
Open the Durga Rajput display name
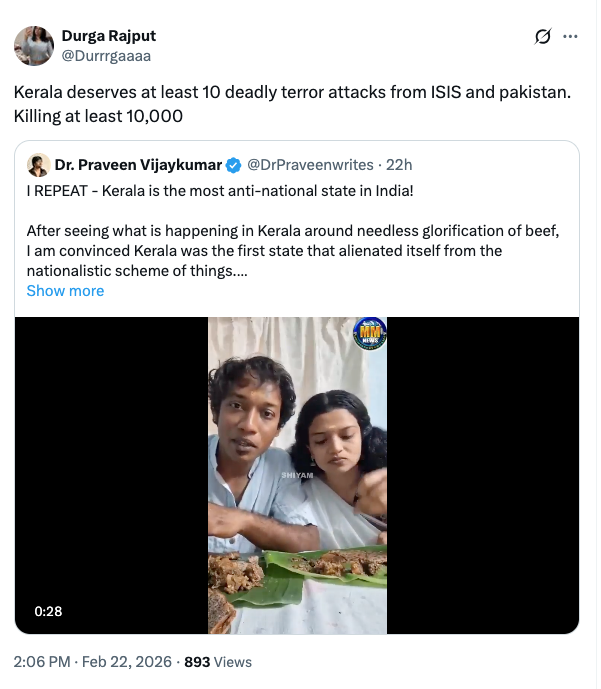[x=103, y=36]
